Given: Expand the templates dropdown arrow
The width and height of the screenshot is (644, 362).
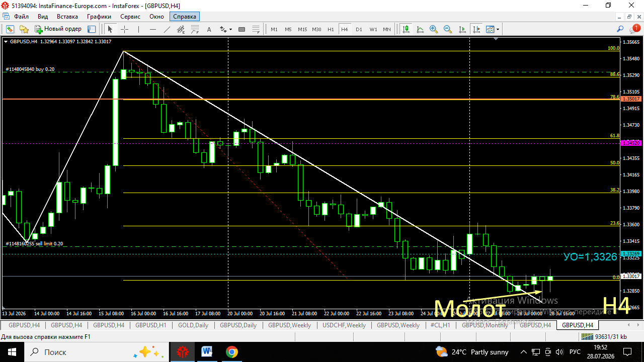Looking at the screenshot, I should [498, 29].
